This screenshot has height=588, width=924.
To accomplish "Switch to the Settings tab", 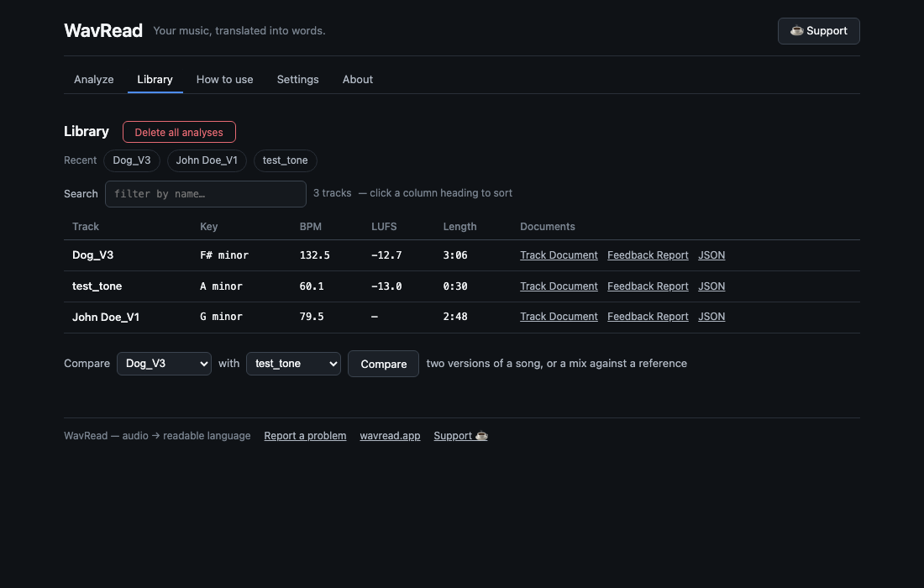I will 297,80.
